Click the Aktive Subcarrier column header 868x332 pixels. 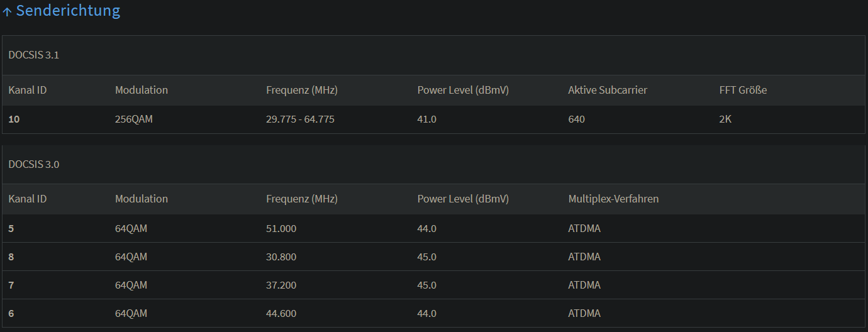point(608,90)
